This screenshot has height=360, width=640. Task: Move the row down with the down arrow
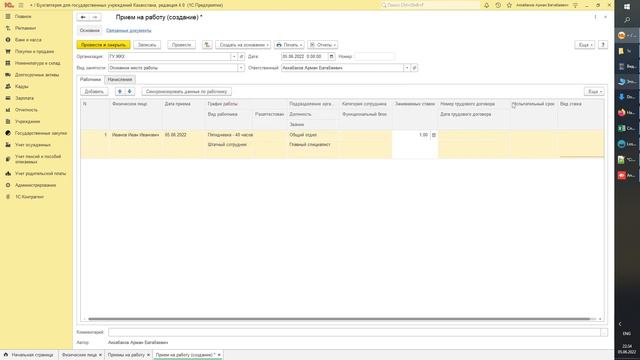pos(130,92)
